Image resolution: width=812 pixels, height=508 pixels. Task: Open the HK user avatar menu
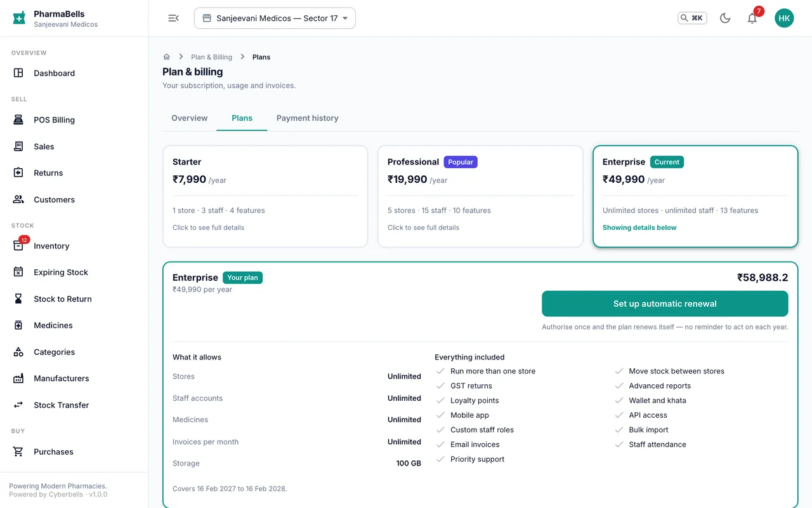784,18
